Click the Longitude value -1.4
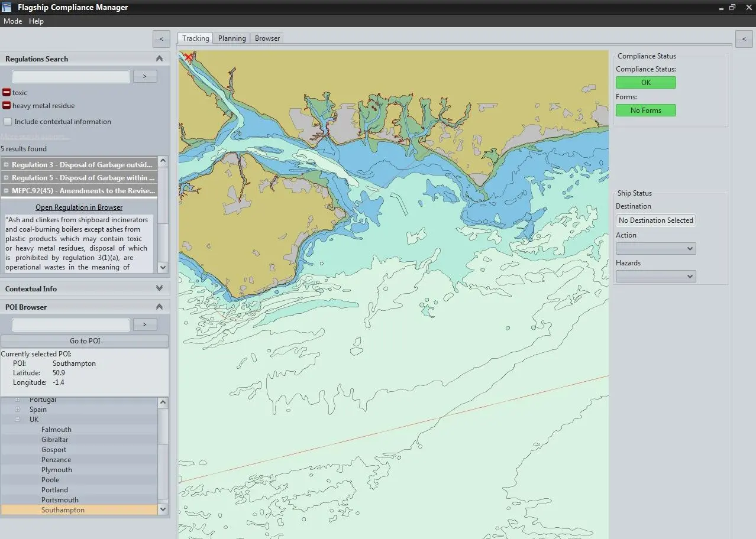The width and height of the screenshot is (756, 539). [58, 382]
